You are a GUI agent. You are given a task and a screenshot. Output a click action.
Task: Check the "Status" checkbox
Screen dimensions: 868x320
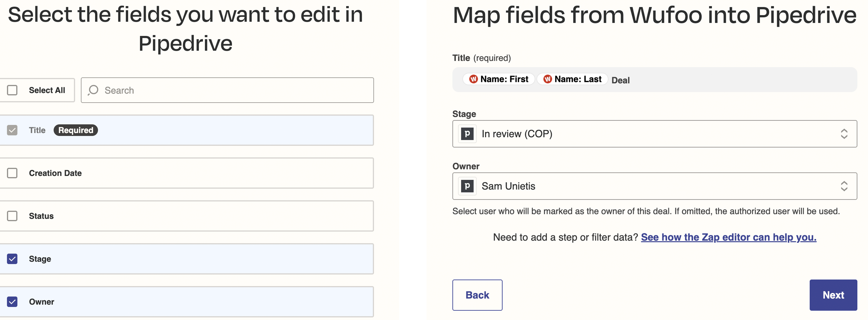(12, 216)
